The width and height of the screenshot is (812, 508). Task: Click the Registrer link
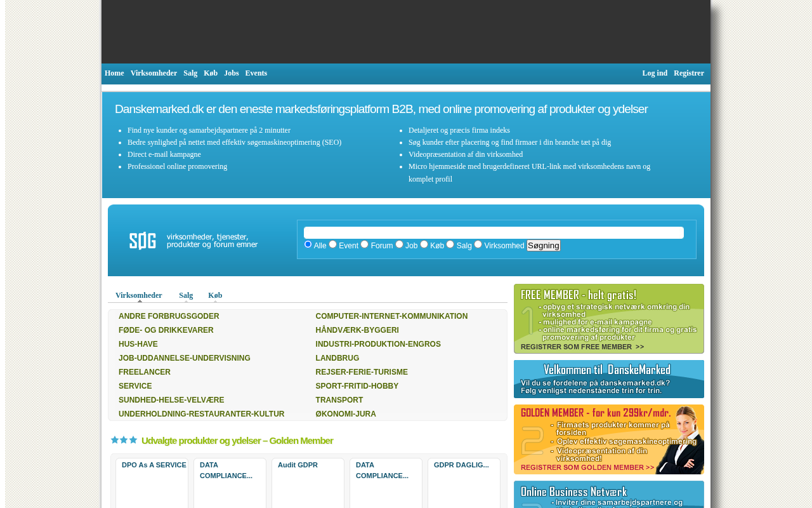pyautogui.click(x=689, y=73)
